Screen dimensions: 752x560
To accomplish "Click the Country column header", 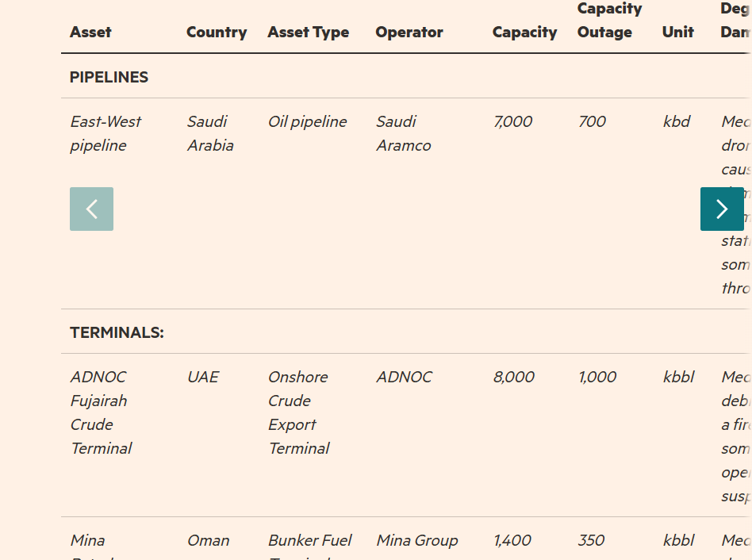I will pos(217,33).
